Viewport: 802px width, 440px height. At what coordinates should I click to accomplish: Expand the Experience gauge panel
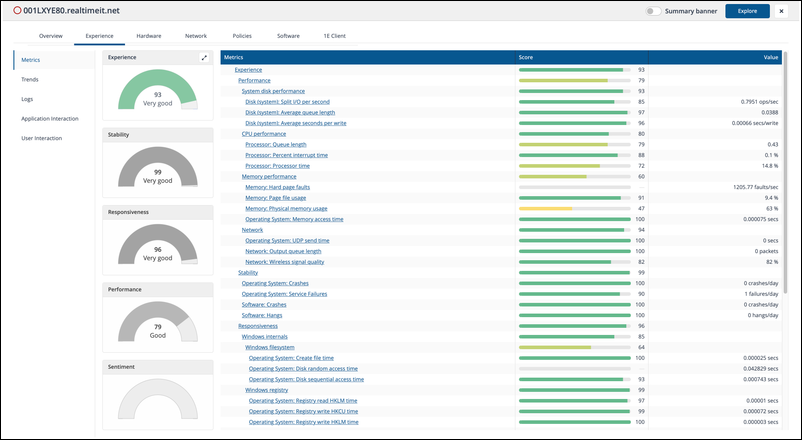[x=205, y=58]
